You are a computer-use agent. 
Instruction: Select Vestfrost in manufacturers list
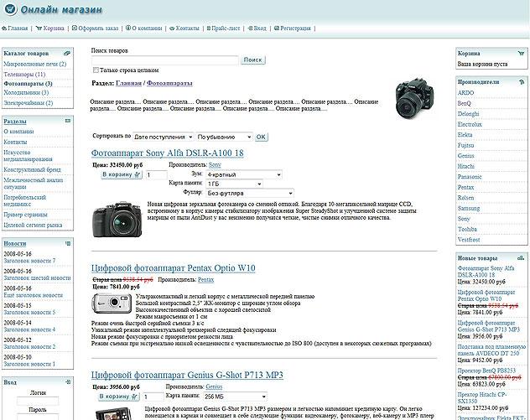tap(469, 240)
